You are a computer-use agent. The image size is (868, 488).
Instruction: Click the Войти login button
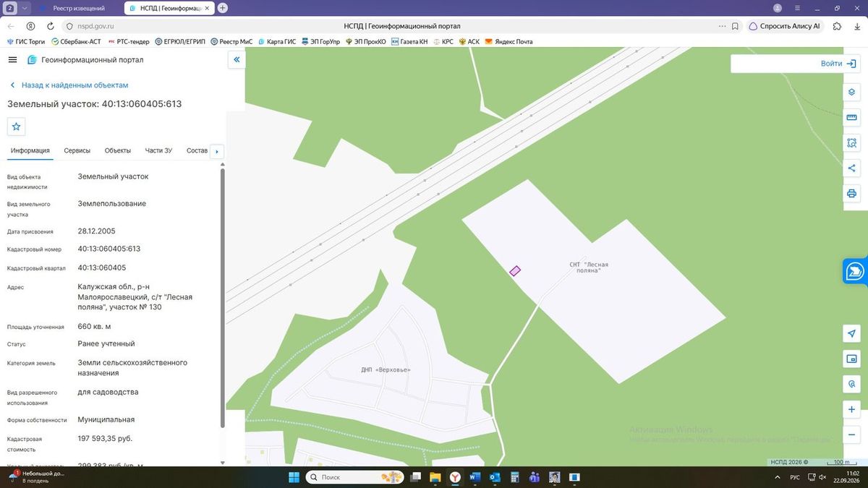pos(838,64)
